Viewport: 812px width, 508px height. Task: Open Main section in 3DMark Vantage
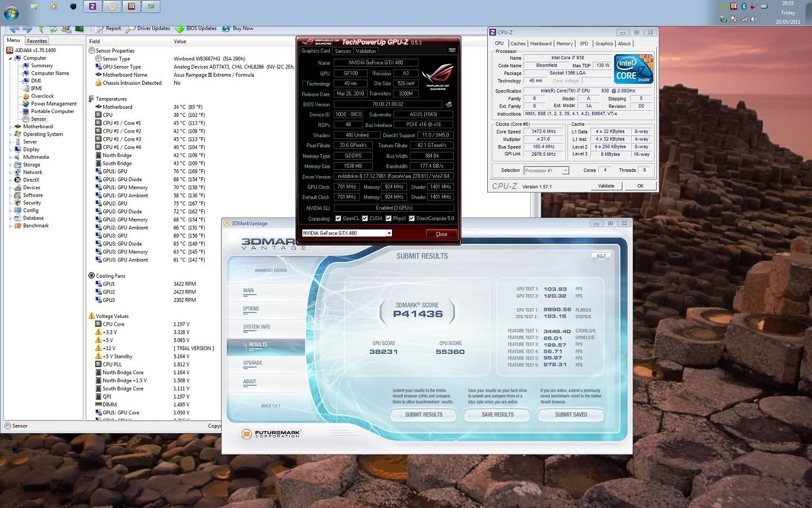pyautogui.click(x=249, y=291)
